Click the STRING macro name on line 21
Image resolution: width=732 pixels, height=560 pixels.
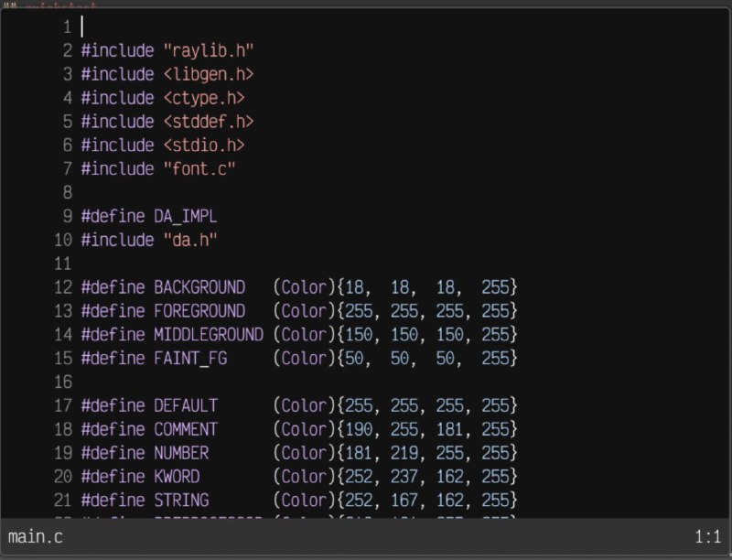[x=181, y=501]
